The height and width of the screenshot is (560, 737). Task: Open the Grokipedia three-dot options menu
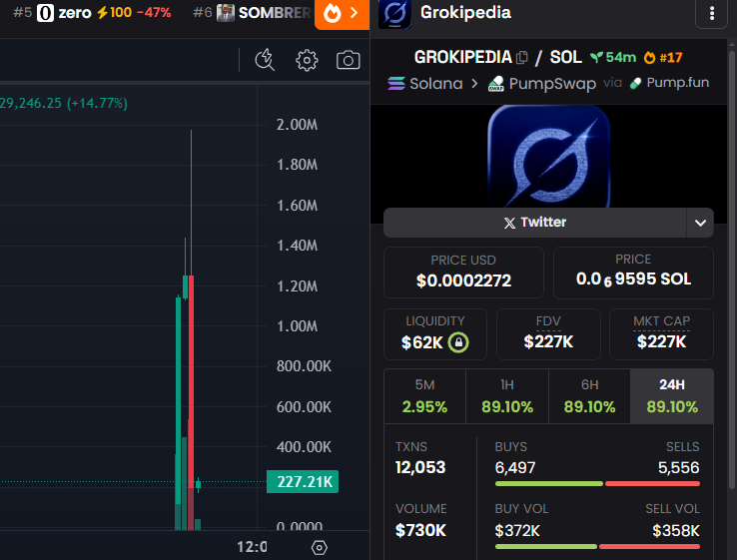pos(712,14)
